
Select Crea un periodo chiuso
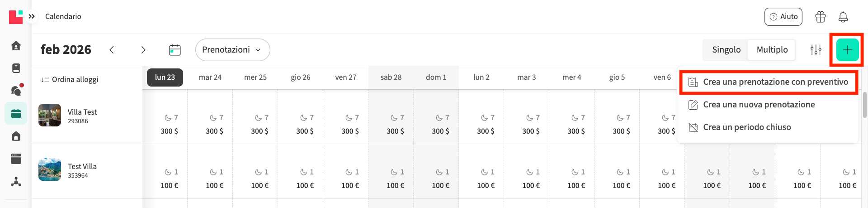pyautogui.click(x=746, y=127)
